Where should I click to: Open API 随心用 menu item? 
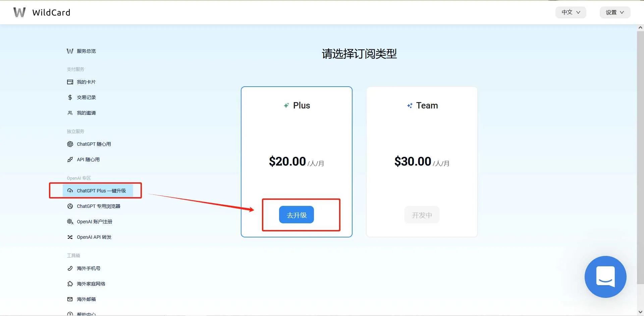[x=88, y=160]
